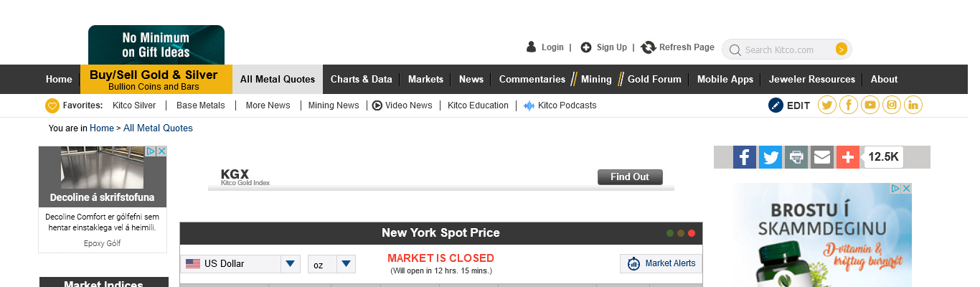Click the printer share icon
The height and width of the screenshot is (287, 980).
click(x=796, y=157)
